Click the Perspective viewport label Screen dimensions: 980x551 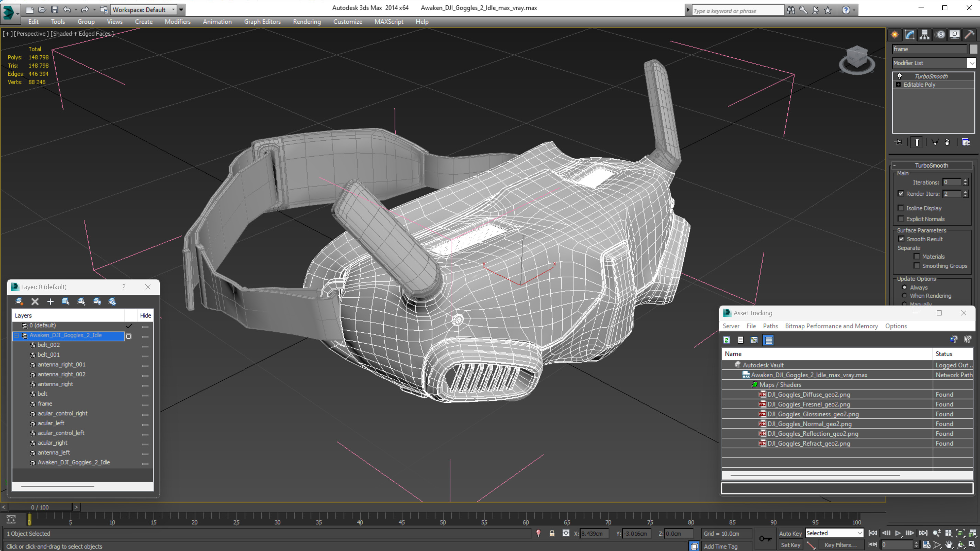click(x=31, y=33)
